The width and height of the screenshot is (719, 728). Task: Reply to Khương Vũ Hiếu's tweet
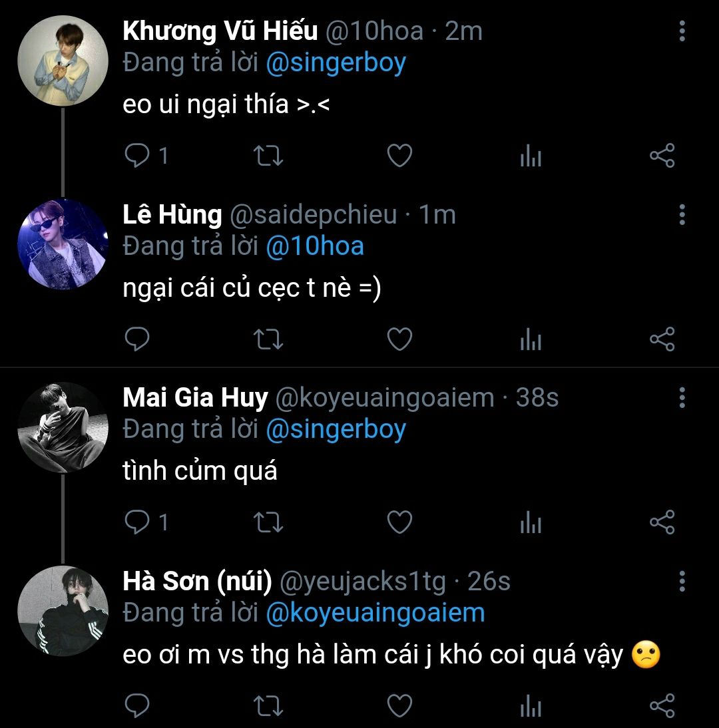click(138, 156)
